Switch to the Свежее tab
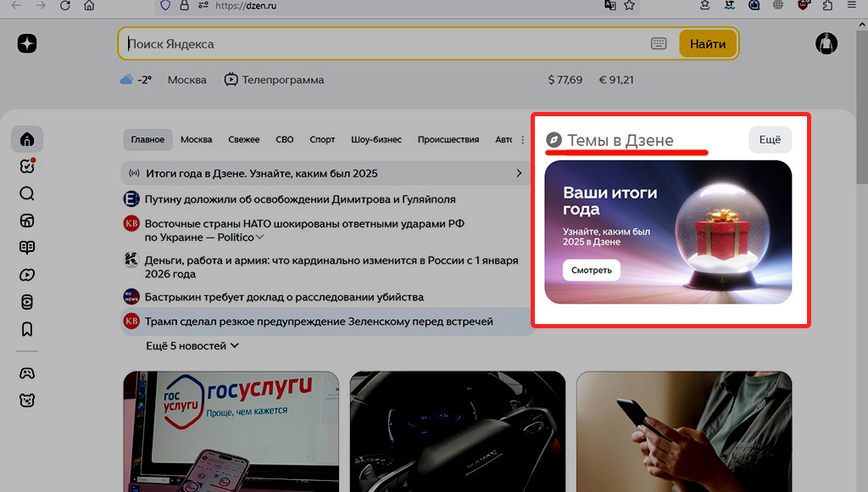The height and width of the screenshot is (492, 868). point(244,140)
